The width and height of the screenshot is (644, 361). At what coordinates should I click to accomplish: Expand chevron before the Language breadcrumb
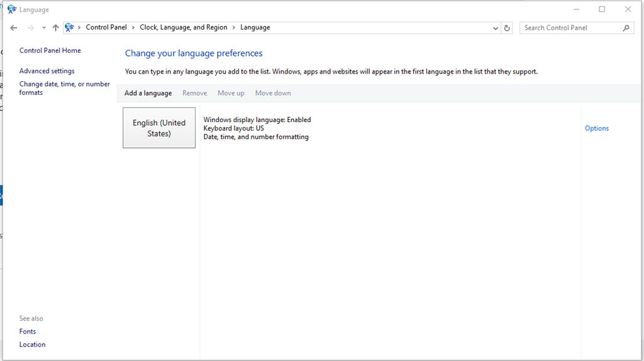point(234,28)
